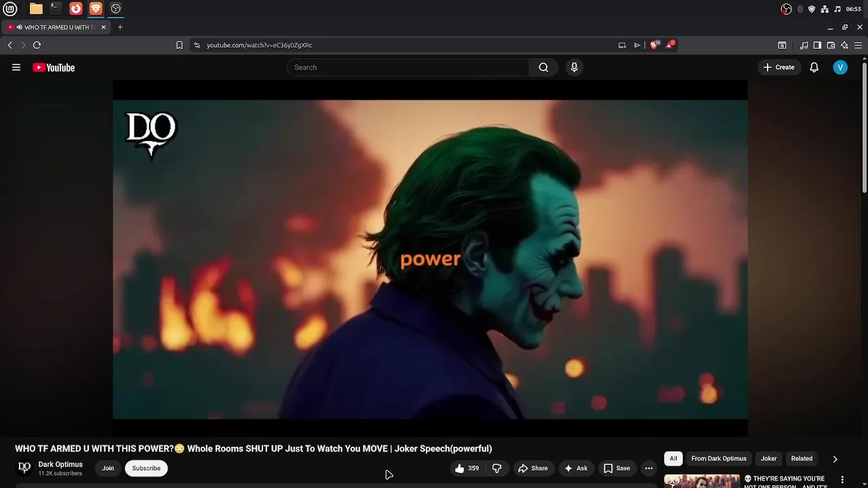Open Brave main hamburger menu
Viewport: 868px width, 488px height.
[858, 45]
